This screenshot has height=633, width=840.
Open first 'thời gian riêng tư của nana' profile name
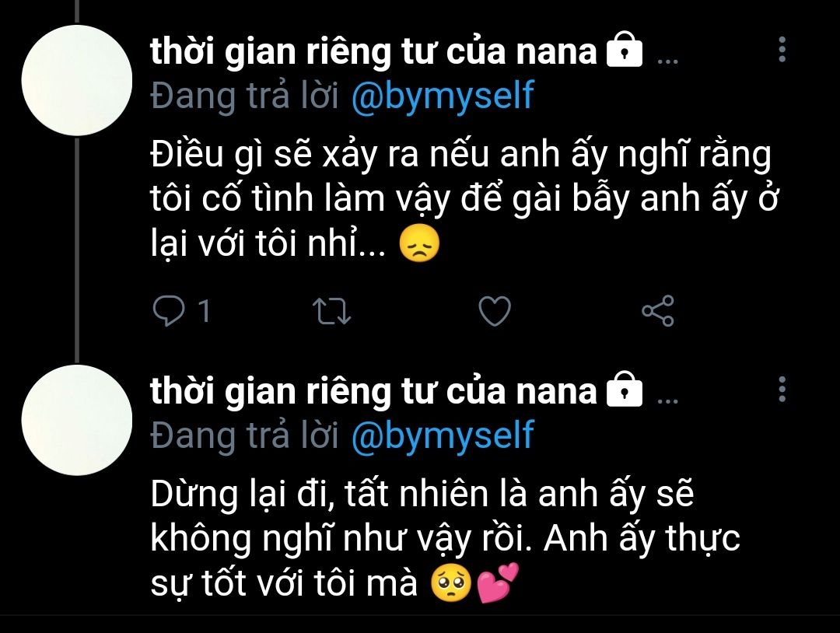373,52
